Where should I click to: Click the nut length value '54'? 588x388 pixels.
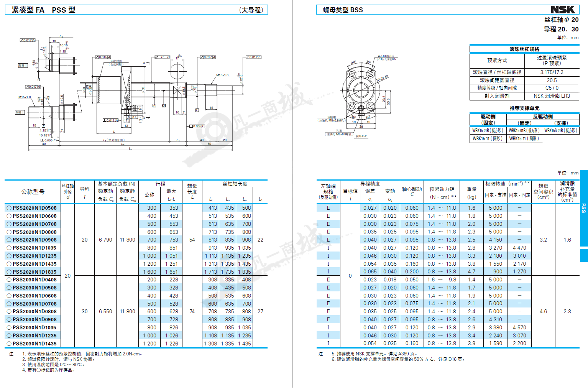(x=192, y=240)
